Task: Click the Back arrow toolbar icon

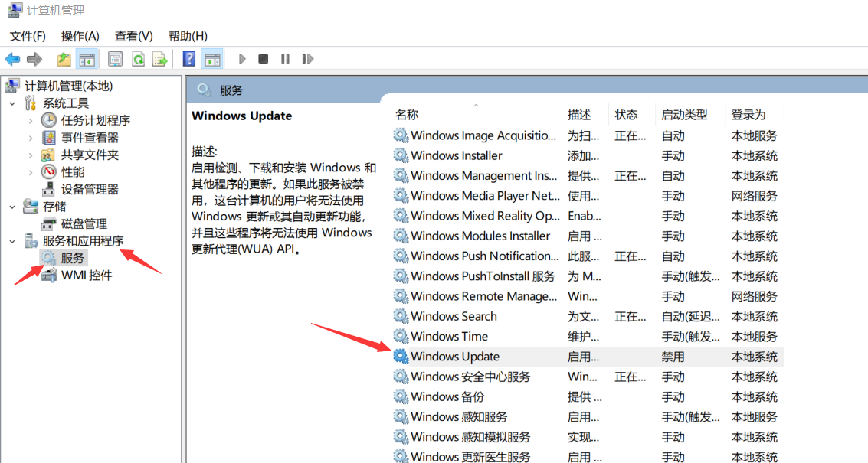Action: click(x=12, y=59)
